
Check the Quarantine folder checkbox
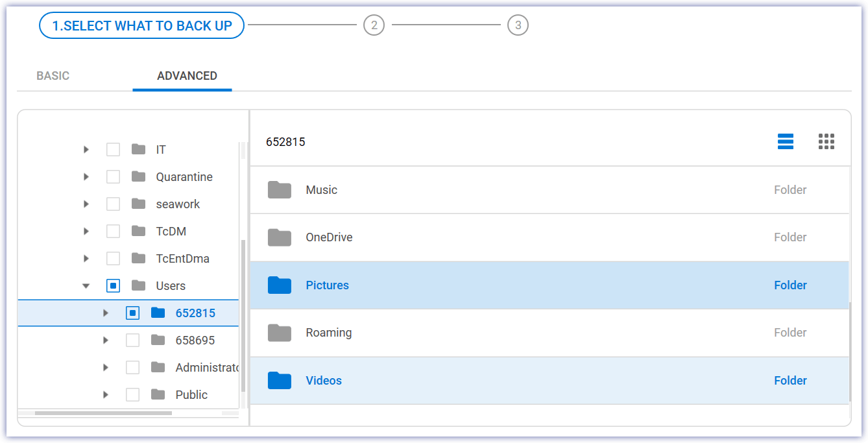tap(113, 176)
